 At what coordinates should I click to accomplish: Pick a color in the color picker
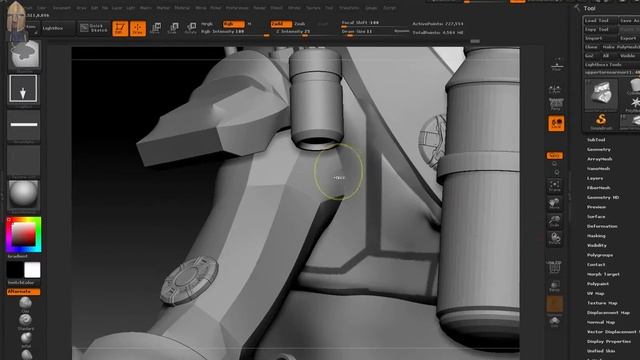point(23,235)
